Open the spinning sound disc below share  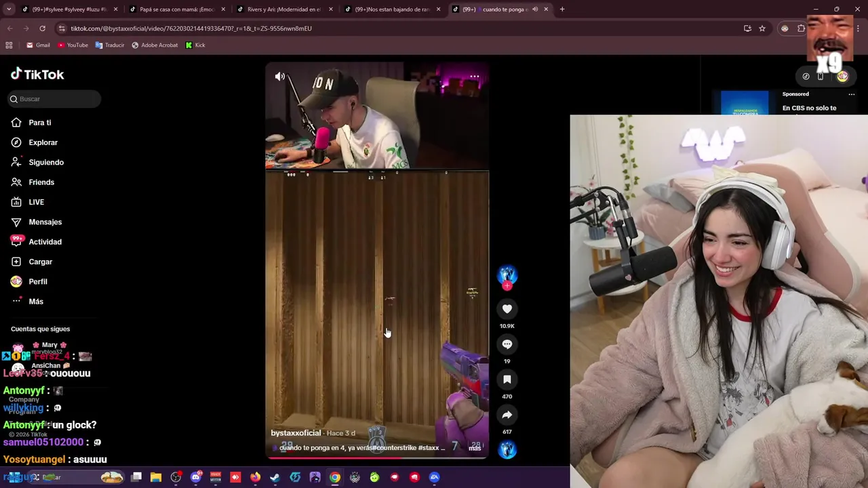[507, 449]
